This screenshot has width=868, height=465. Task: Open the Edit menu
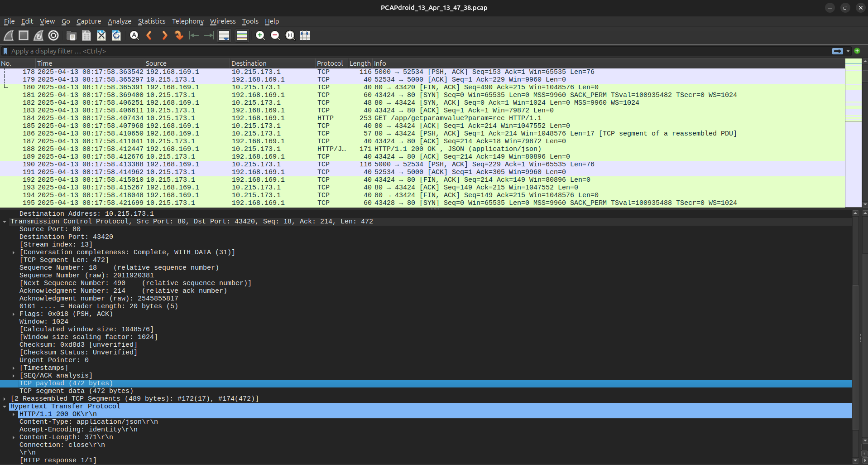coord(27,21)
